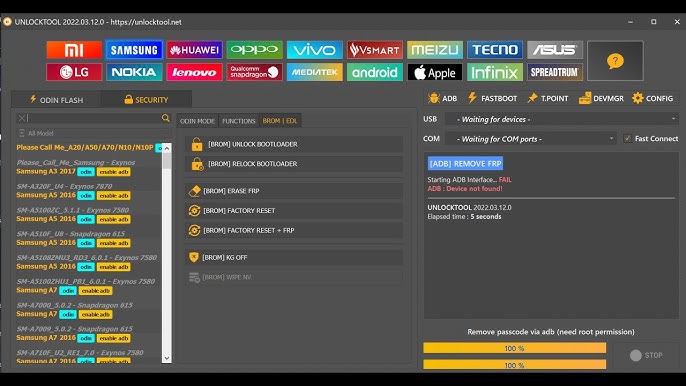686x386 pixels.
Task: Click the model list scrollbar down arrow
Action: point(167,358)
